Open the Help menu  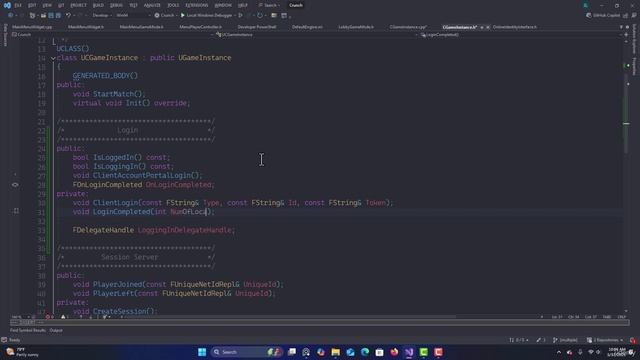coord(243,5)
